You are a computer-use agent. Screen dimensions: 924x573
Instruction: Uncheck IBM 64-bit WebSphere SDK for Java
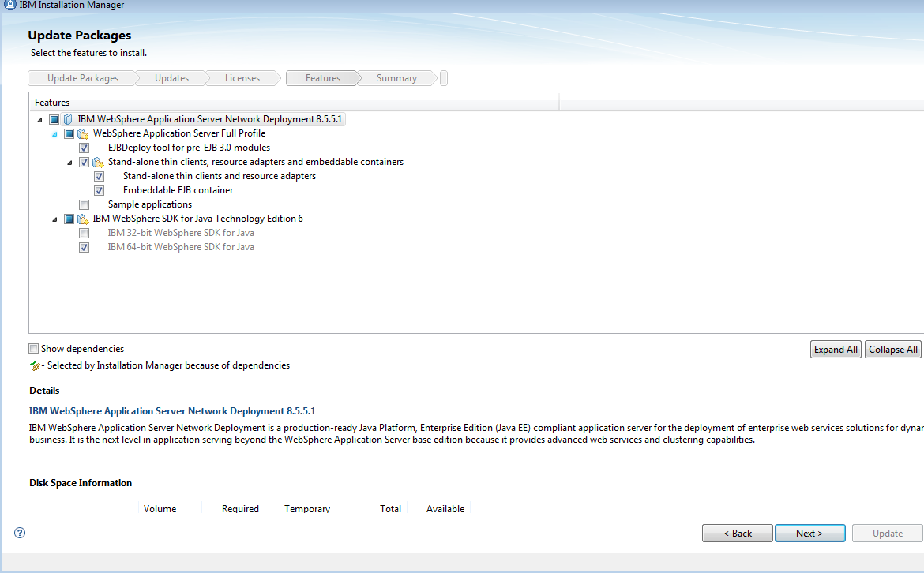(x=85, y=247)
